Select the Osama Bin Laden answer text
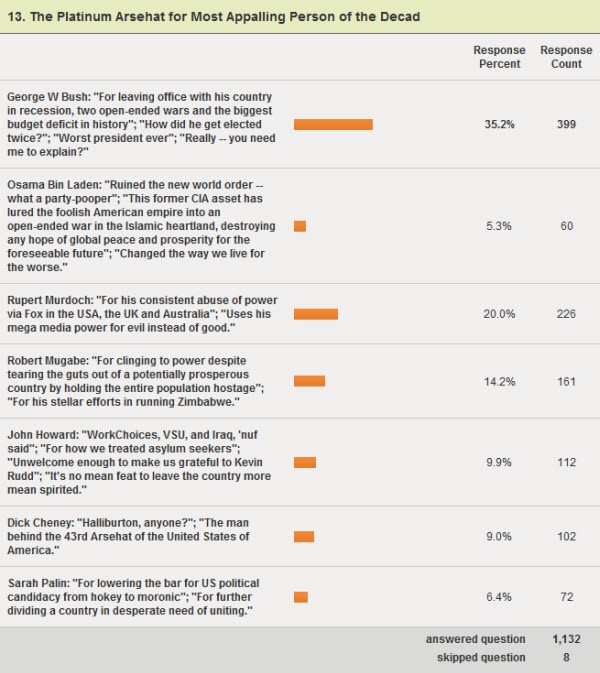This screenshot has width=600, height=673. click(141, 226)
